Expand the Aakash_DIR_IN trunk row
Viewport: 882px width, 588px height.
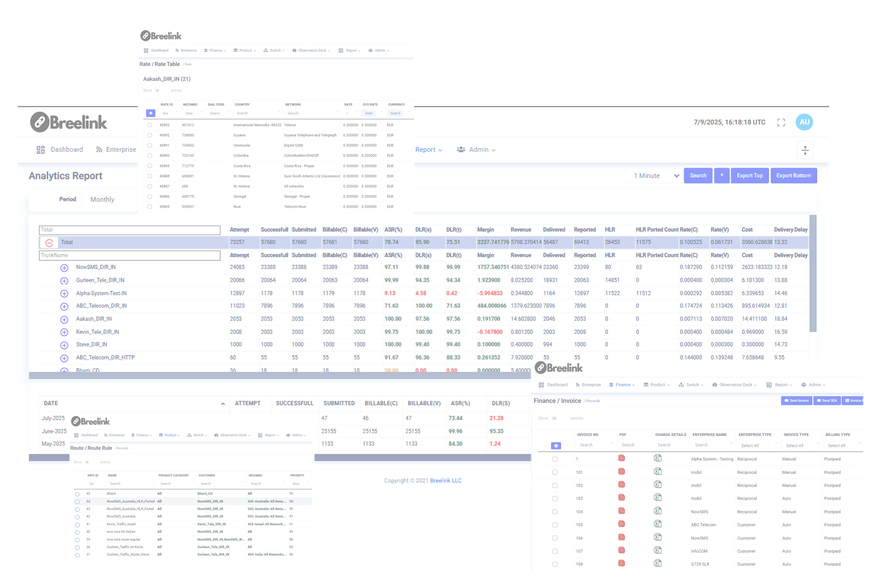pos(64,319)
